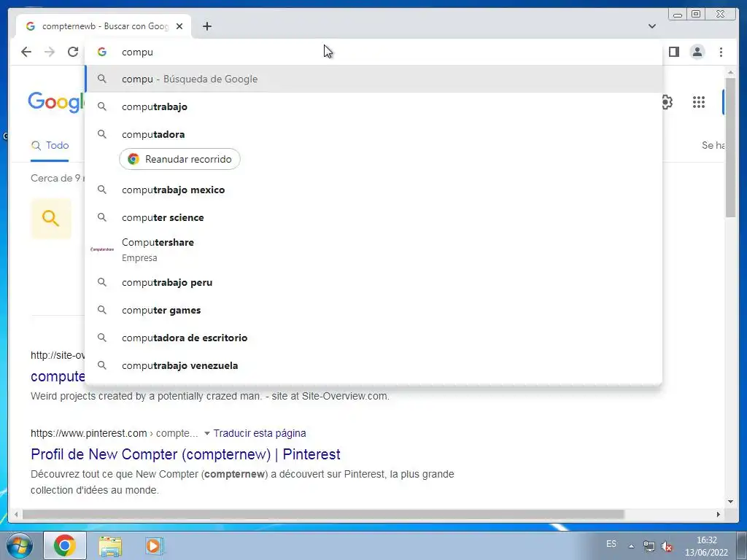The width and height of the screenshot is (747, 560).
Task: Click the ES language indicator
Action: (611, 544)
